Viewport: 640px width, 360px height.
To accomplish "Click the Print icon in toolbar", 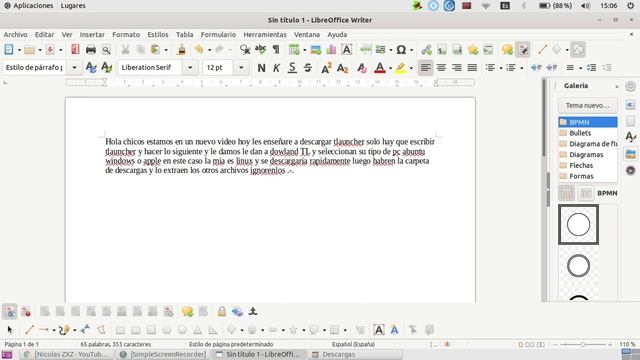I will click(x=91, y=50).
